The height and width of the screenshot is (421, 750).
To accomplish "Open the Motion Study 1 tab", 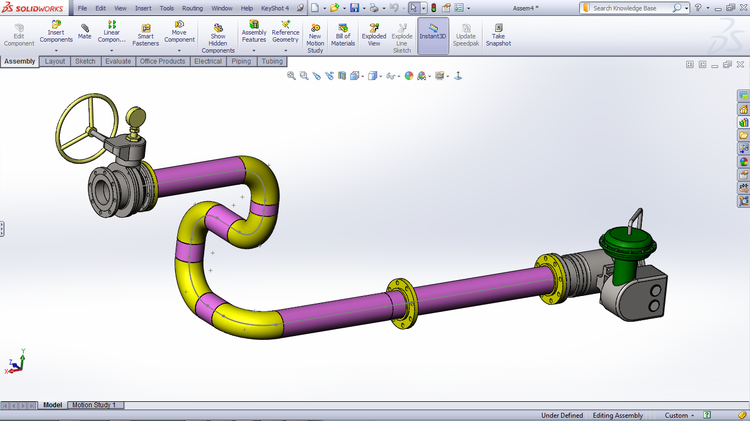I will click(97, 405).
